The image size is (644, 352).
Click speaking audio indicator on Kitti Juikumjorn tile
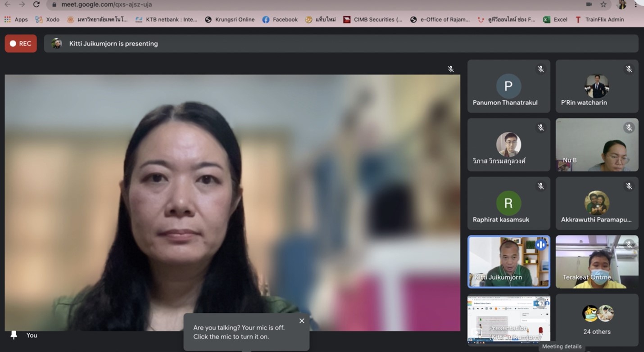[540, 245]
